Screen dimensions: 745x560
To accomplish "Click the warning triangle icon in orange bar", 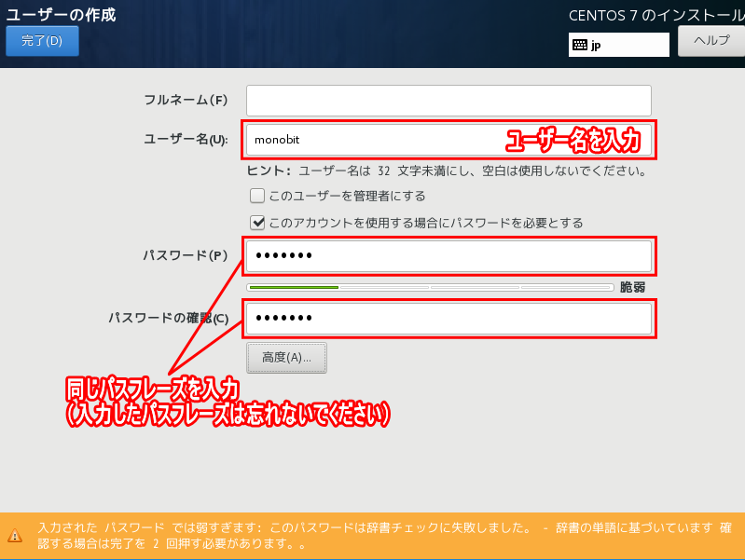I will pos(15,536).
